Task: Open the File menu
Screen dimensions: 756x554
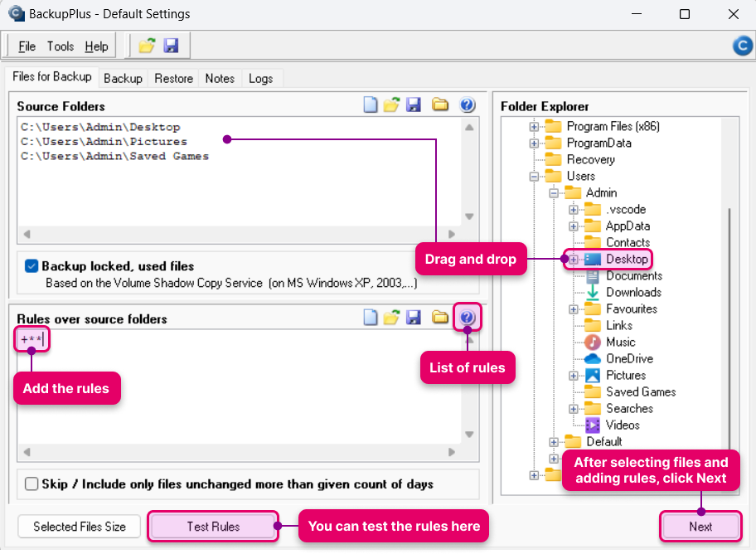Action: pos(27,46)
